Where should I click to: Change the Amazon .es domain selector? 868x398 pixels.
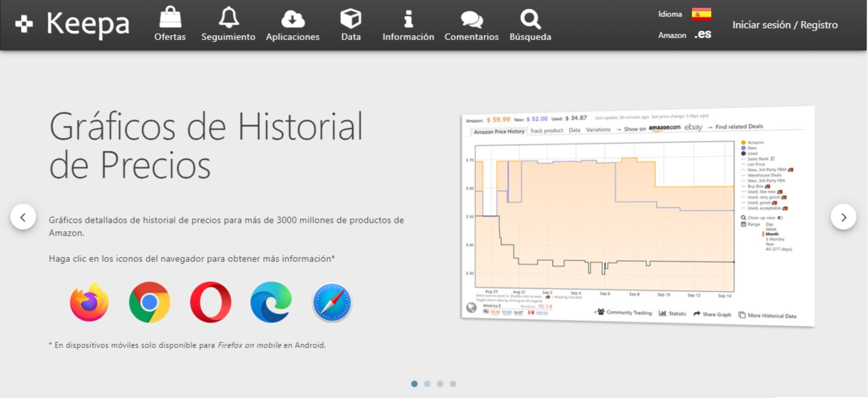point(703,35)
